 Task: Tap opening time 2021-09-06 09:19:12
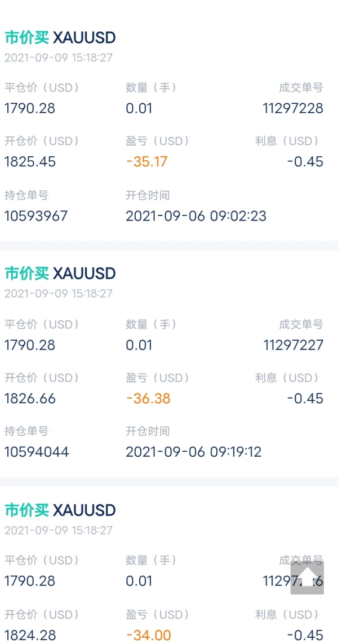[x=193, y=452]
